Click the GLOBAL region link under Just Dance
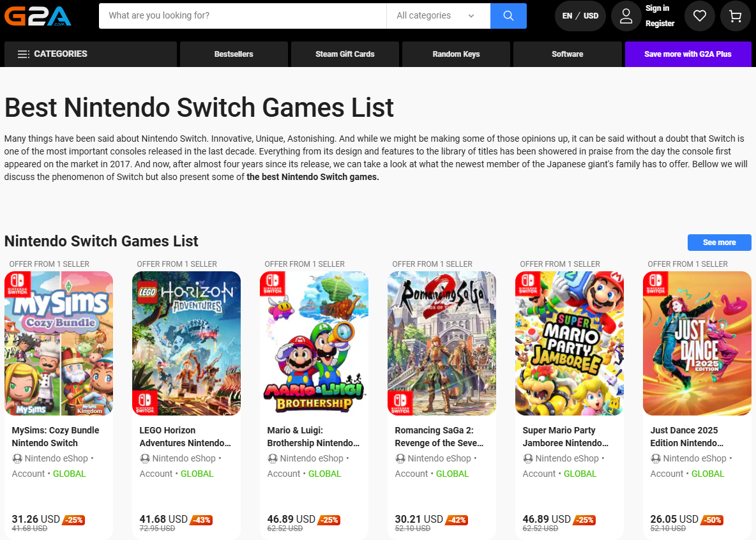The image size is (756, 540). pos(707,474)
